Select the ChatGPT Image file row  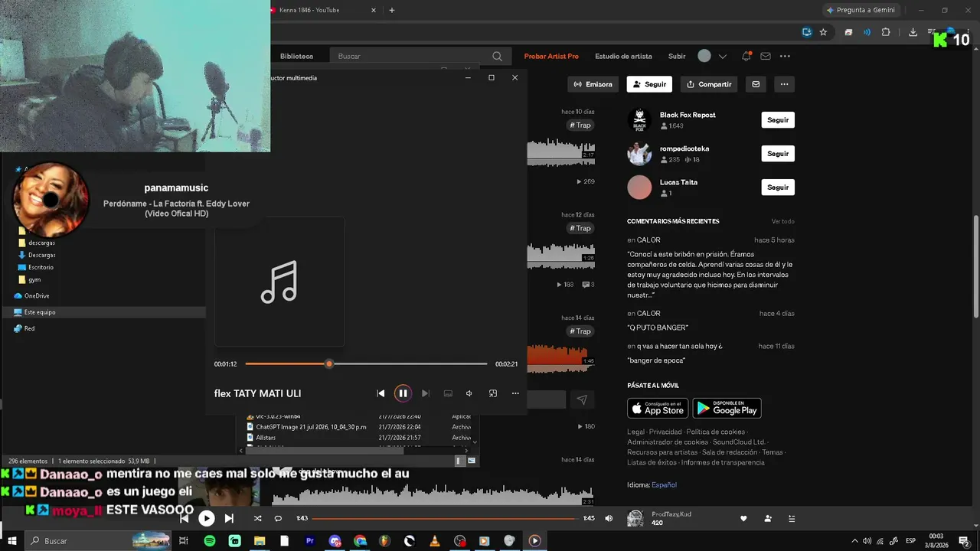point(358,427)
